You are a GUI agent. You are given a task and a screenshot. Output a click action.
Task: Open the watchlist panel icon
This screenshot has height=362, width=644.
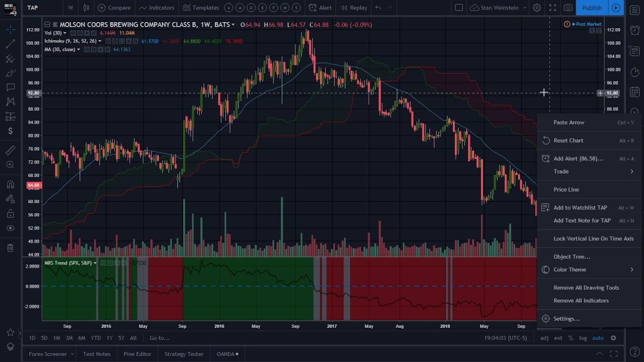click(x=634, y=10)
